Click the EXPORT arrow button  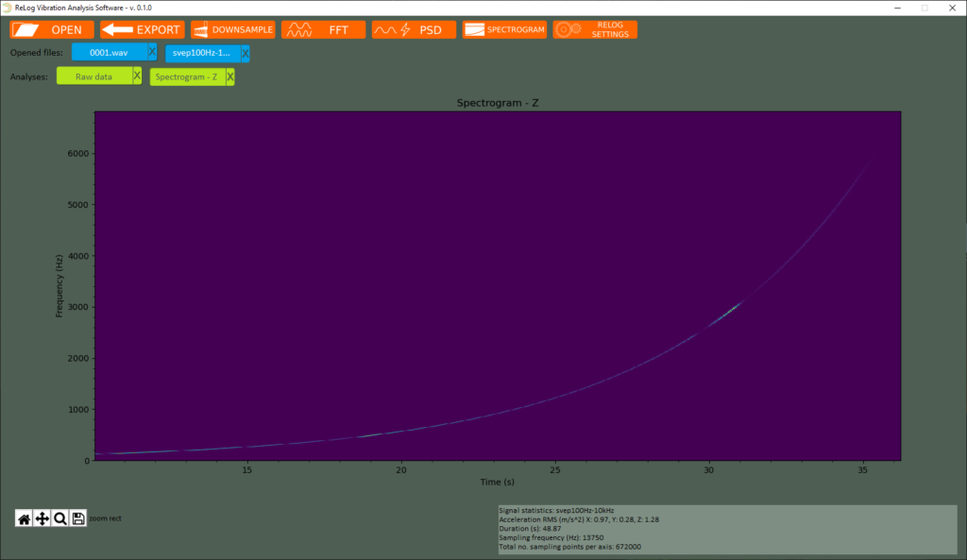[x=143, y=29]
